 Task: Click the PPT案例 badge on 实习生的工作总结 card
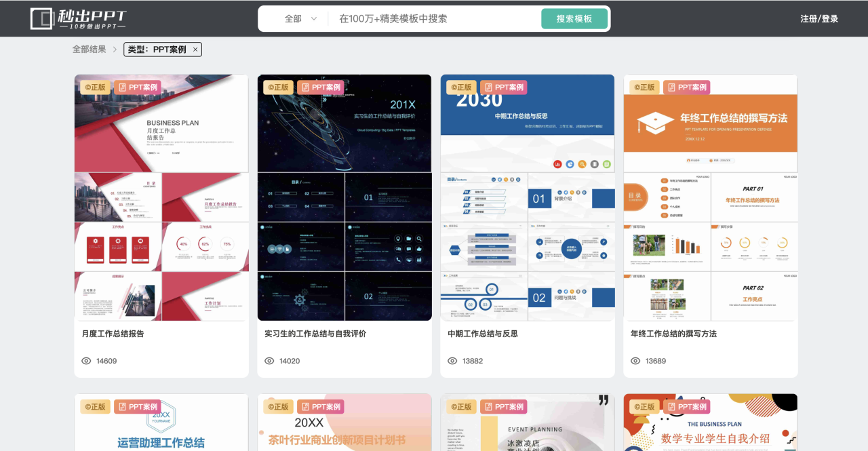click(321, 87)
